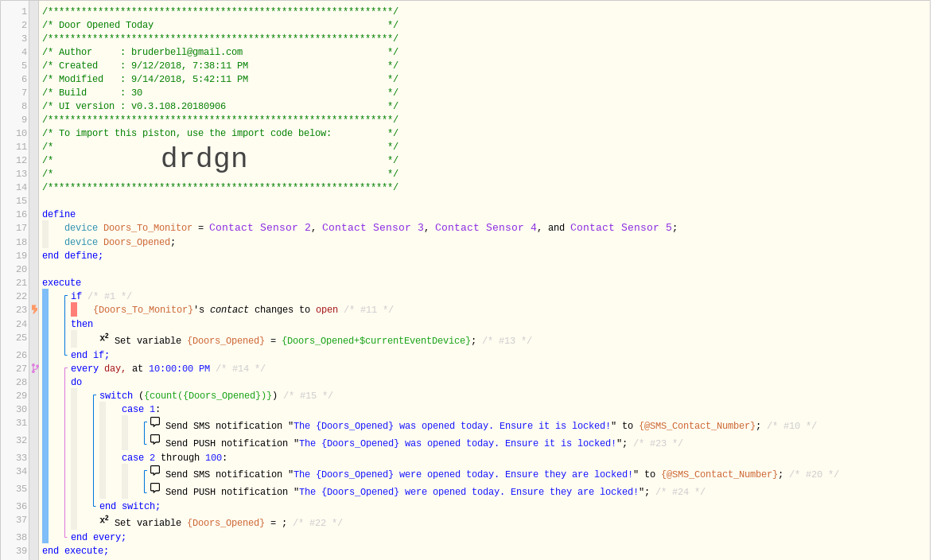The height and width of the screenshot is (560, 937).
Task: Click "end switch;" statement
Action: pos(130,506)
